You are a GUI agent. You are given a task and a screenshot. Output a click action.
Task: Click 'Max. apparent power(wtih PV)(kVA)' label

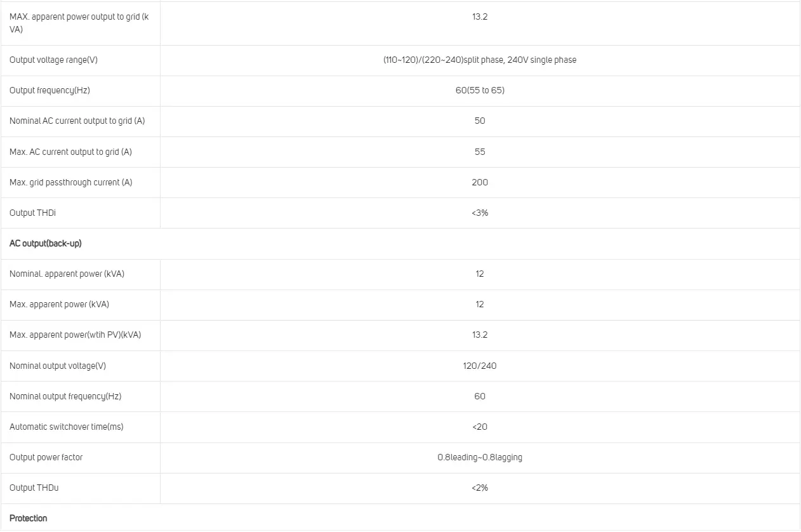[75, 335]
